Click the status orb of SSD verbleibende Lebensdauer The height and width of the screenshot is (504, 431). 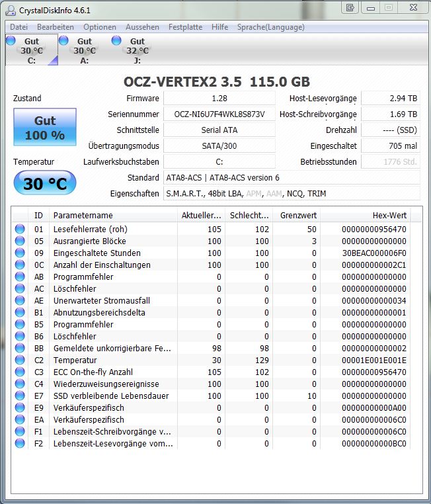(x=20, y=396)
